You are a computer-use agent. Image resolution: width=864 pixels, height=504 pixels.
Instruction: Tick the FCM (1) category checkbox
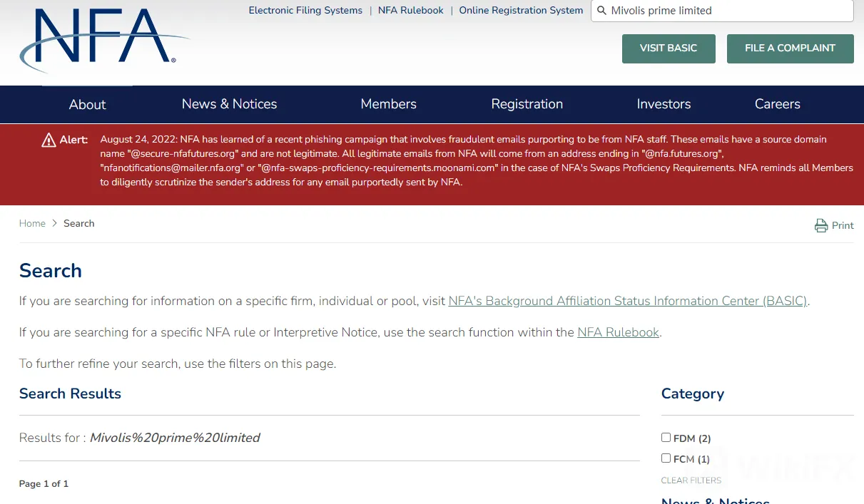[x=666, y=458]
